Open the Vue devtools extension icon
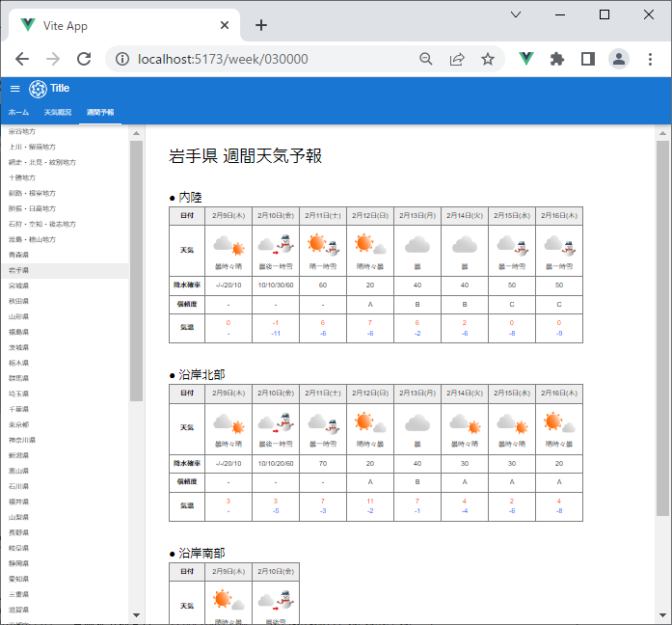The width and height of the screenshot is (672, 625). pyautogui.click(x=526, y=59)
